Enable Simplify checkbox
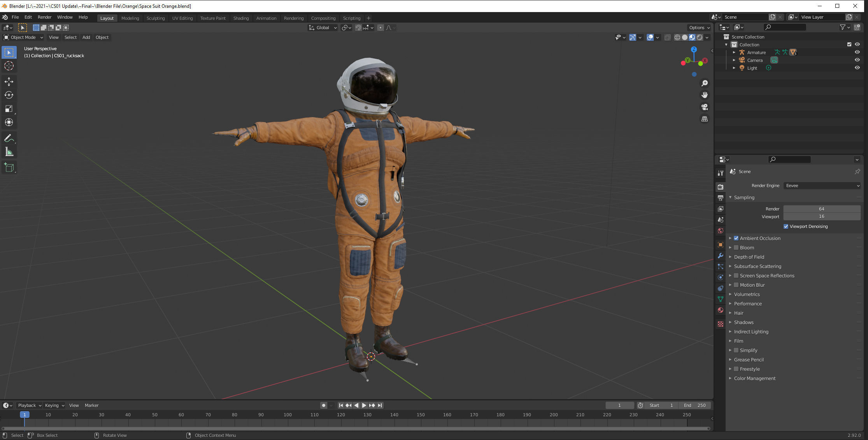 (x=736, y=350)
